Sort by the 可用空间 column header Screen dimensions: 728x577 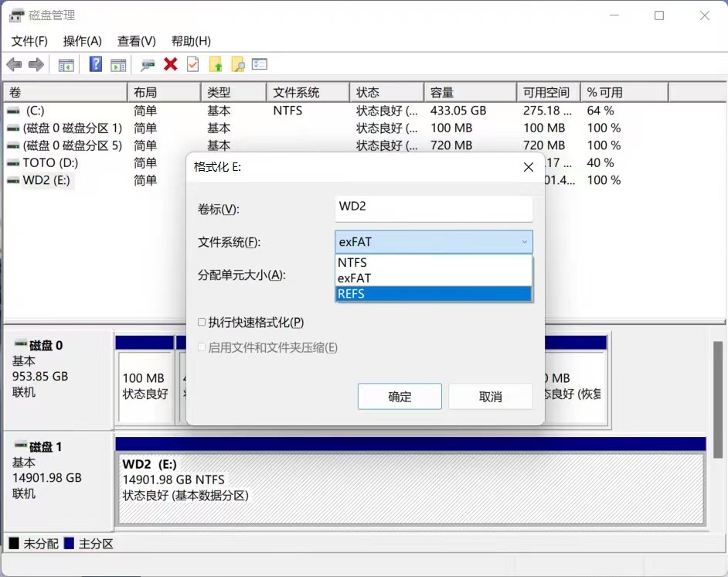pos(549,93)
